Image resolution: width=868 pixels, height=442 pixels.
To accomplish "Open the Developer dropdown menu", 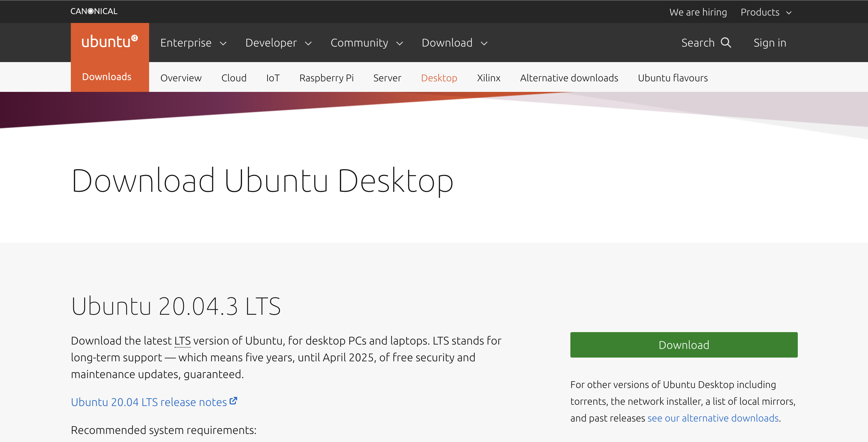I will point(278,43).
